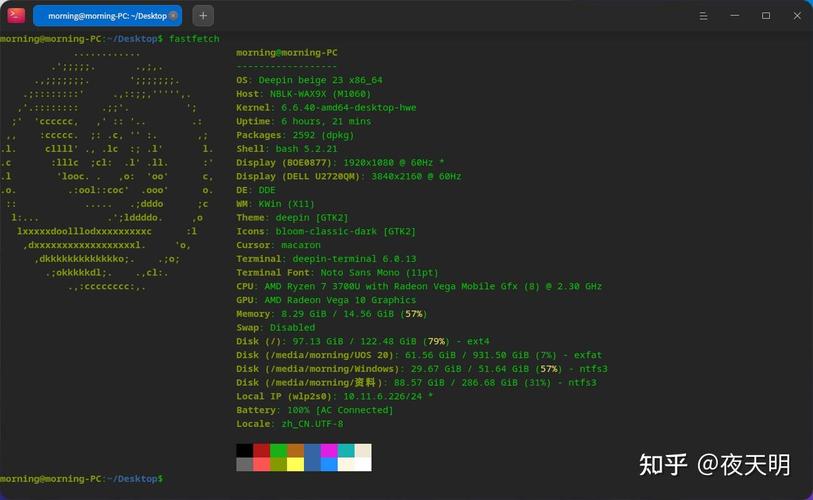813x500 pixels.
Task: Close the terminal window
Action: (795, 15)
